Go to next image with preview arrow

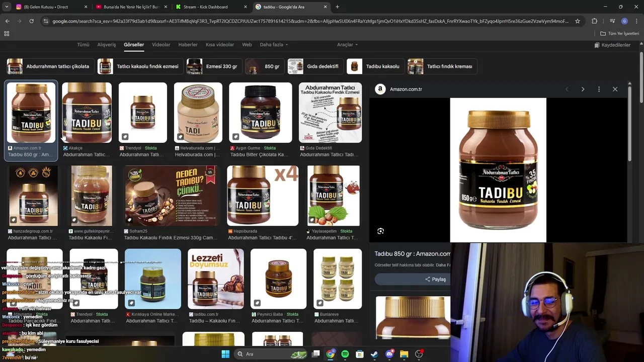583,89
